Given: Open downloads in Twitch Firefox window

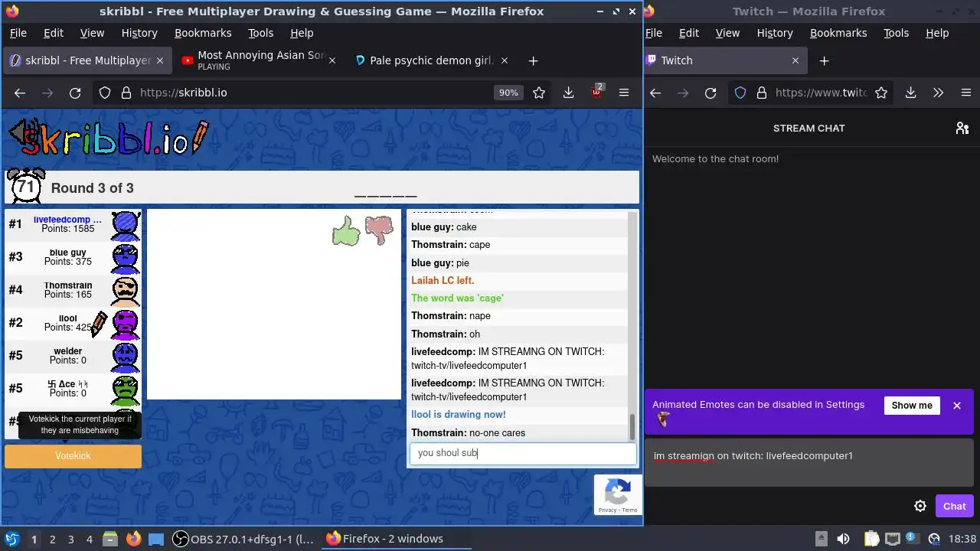Looking at the screenshot, I should click(x=910, y=93).
